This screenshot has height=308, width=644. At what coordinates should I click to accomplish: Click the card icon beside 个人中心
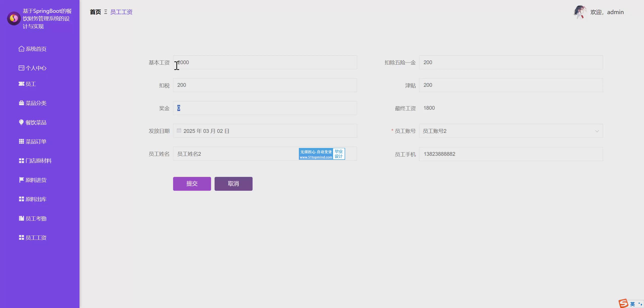coord(21,68)
